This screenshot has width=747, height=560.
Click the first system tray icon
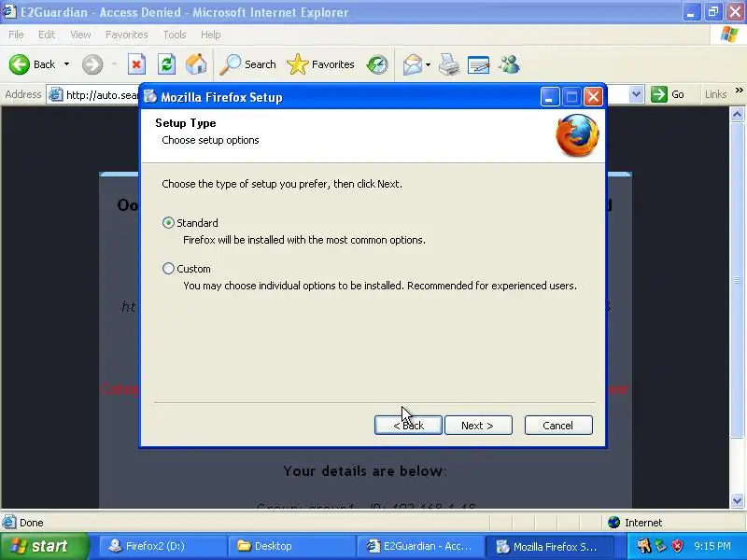point(644,546)
